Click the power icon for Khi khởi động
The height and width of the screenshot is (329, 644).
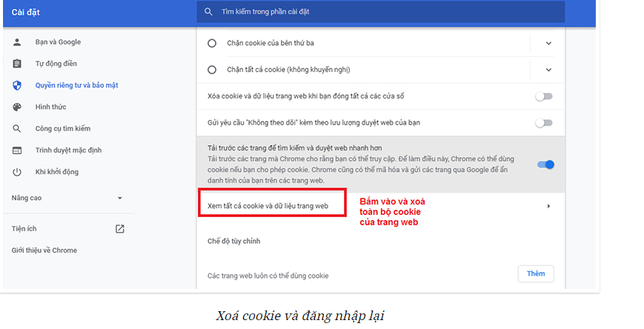click(x=17, y=172)
